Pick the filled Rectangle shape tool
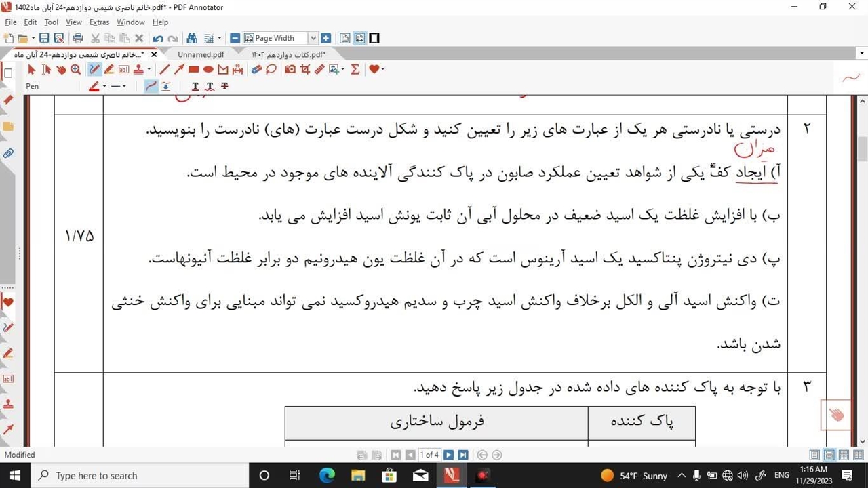868x488 pixels. [x=193, y=69]
